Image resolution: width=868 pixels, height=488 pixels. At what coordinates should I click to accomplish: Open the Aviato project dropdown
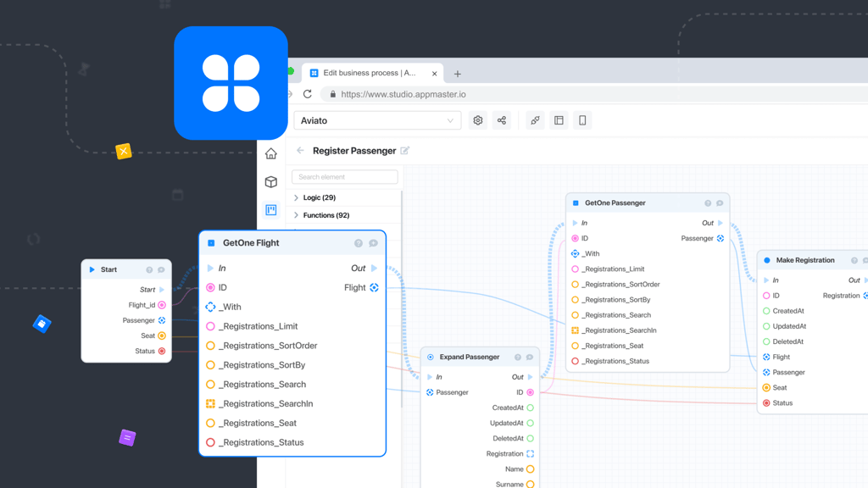pyautogui.click(x=377, y=120)
